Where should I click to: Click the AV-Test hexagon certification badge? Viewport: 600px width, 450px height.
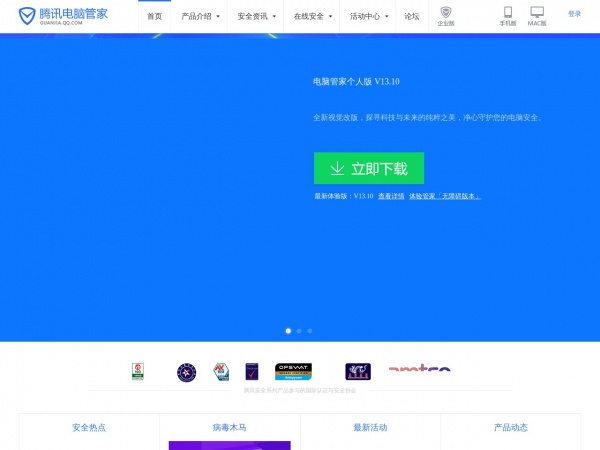click(221, 372)
